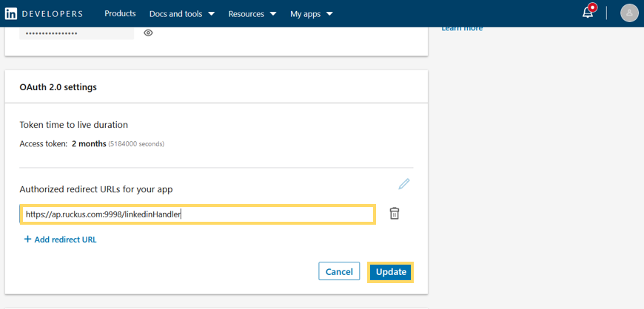Click the Learn more link
The image size is (644, 309).
(462, 28)
